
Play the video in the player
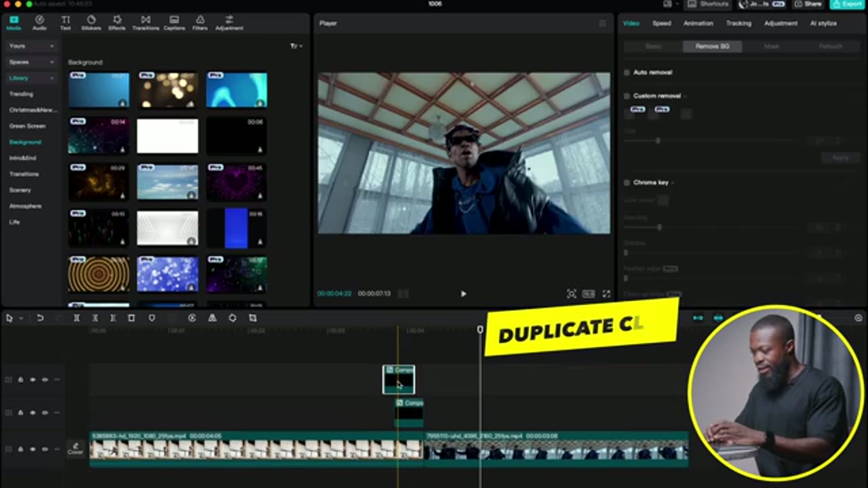[x=463, y=293]
